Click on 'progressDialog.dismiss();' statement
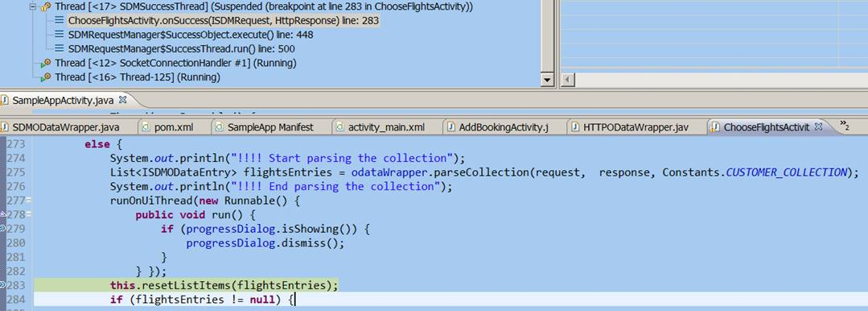The image size is (868, 311). 265,243
